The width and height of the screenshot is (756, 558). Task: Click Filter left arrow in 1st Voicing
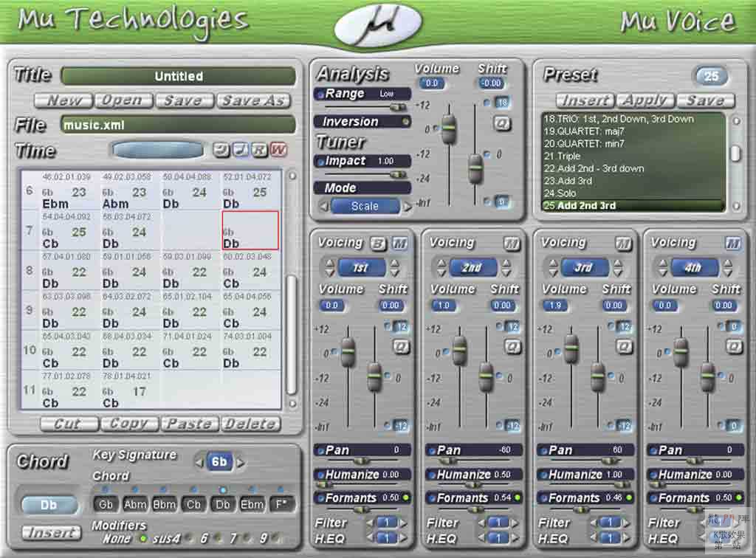[370, 523]
